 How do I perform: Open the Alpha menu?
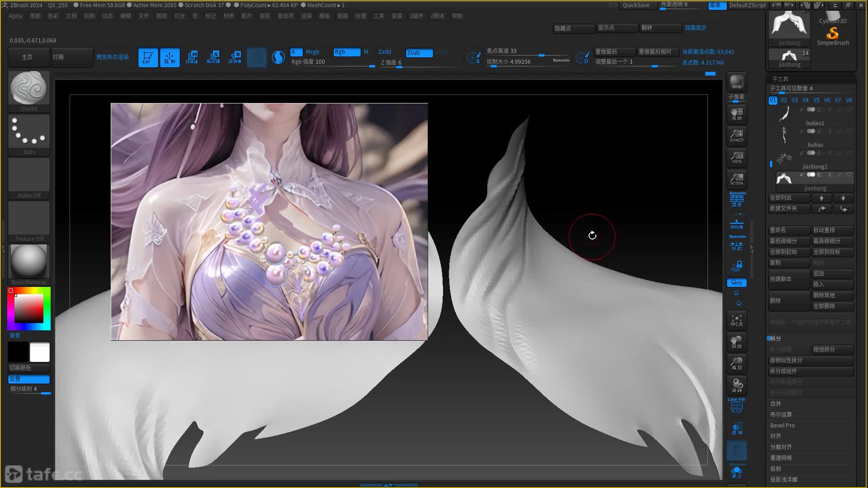coord(15,16)
